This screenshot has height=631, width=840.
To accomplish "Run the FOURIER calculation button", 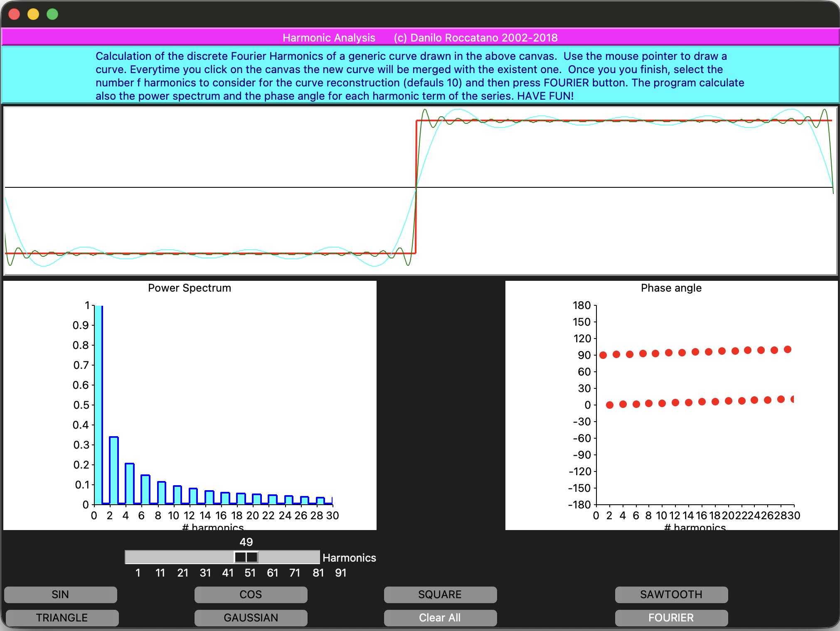I will click(671, 618).
